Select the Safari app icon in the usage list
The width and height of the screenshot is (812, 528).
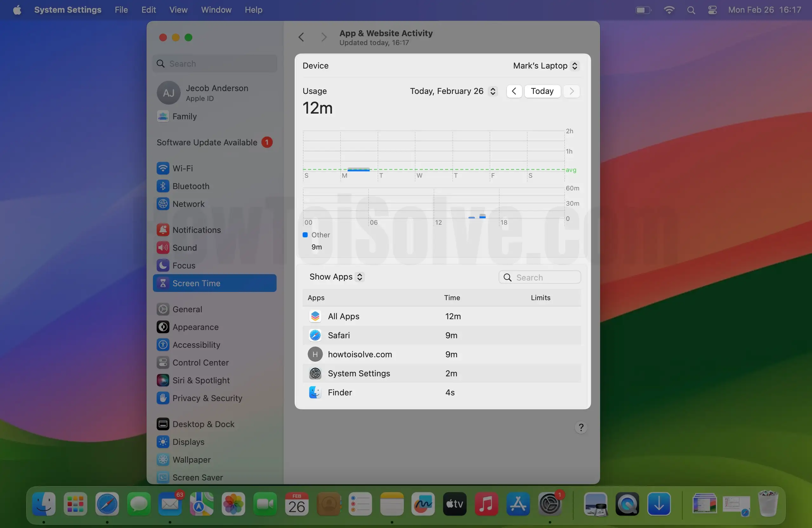click(x=315, y=335)
